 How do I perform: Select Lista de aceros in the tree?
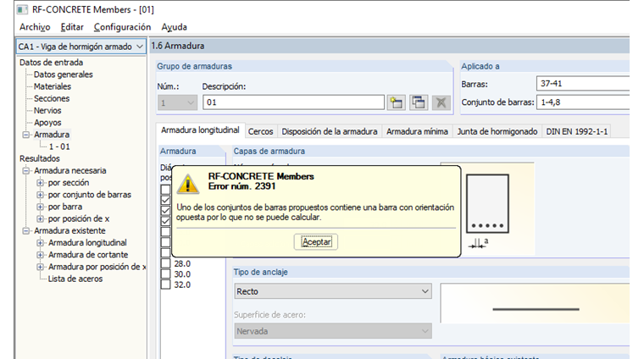[75, 279]
